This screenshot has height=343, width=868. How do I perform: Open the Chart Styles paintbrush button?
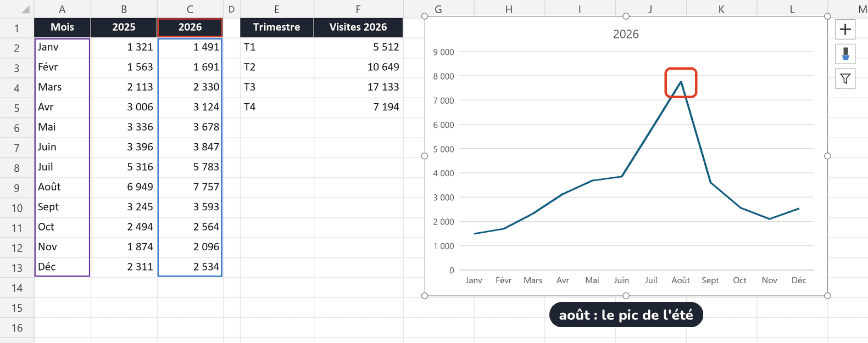point(845,54)
